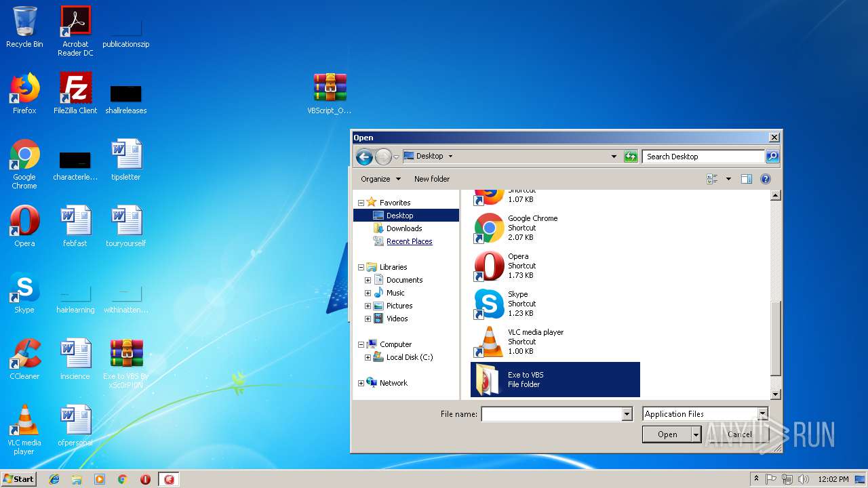Collapse the Favorites tree node
Viewport: 868px width, 488px height.
(x=361, y=203)
